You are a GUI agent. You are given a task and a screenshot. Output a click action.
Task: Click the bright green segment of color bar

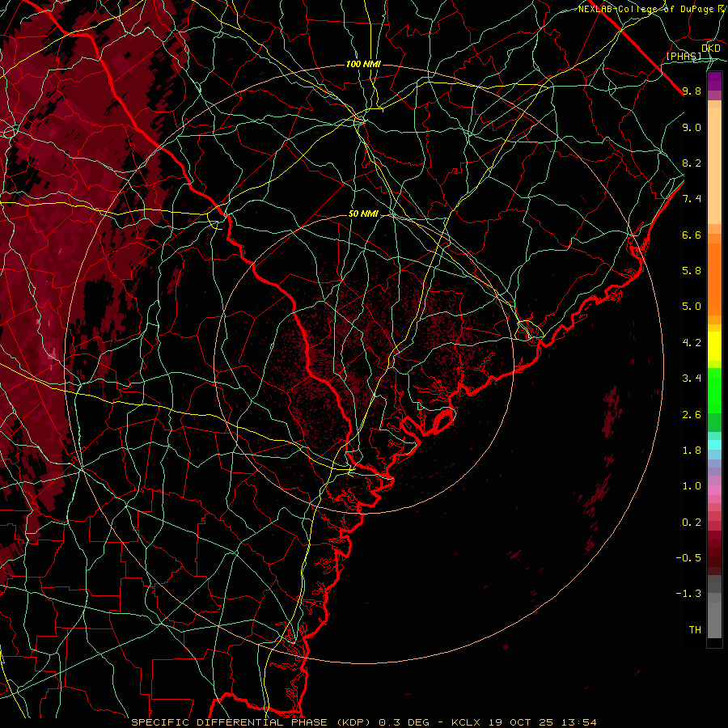(714, 391)
